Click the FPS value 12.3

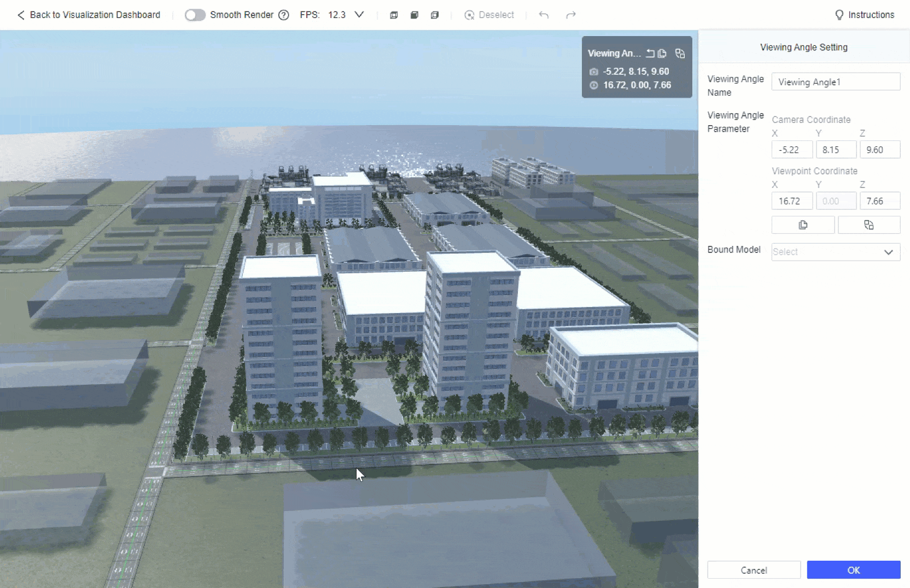337,15
